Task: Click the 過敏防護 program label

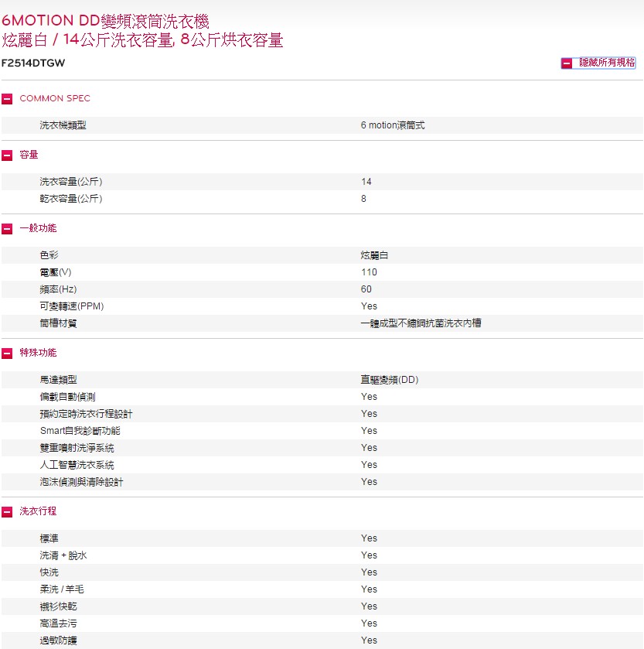Action: pyautogui.click(x=58, y=640)
